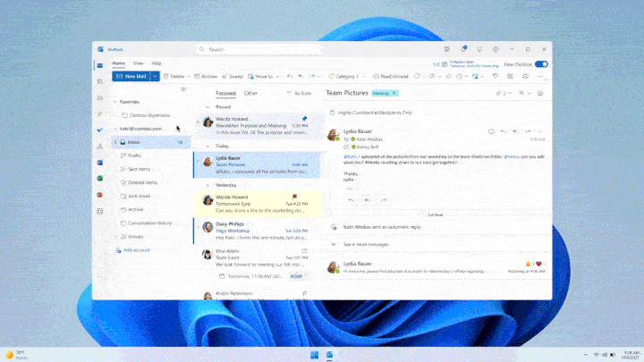644x362 pixels.
Task: Click the Snooze clock icon in toolbar
Action: coord(459,76)
